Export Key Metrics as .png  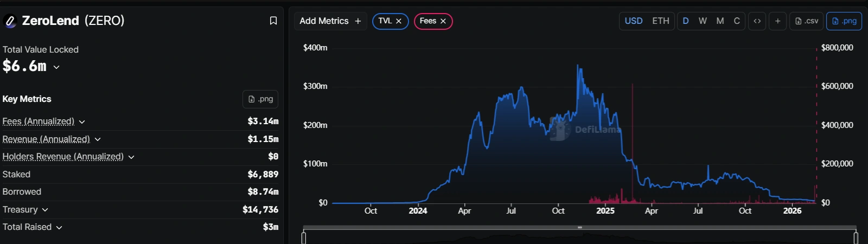(x=260, y=99)
